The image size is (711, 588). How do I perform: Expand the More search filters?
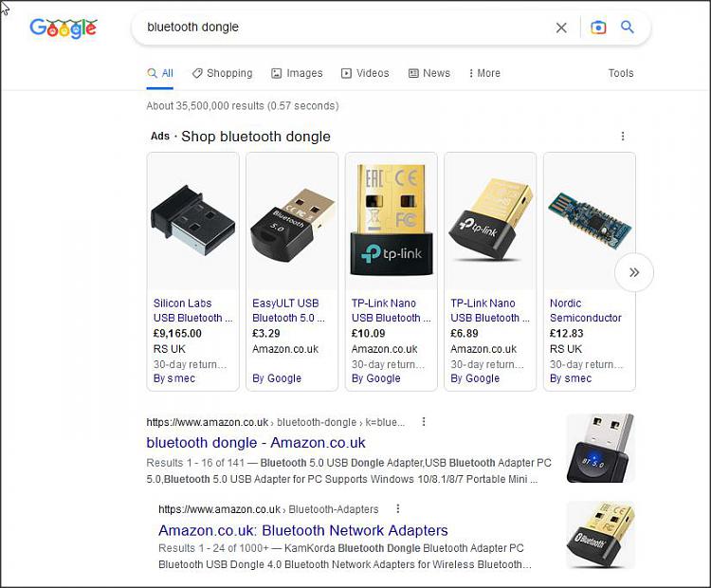pos(484,73)
